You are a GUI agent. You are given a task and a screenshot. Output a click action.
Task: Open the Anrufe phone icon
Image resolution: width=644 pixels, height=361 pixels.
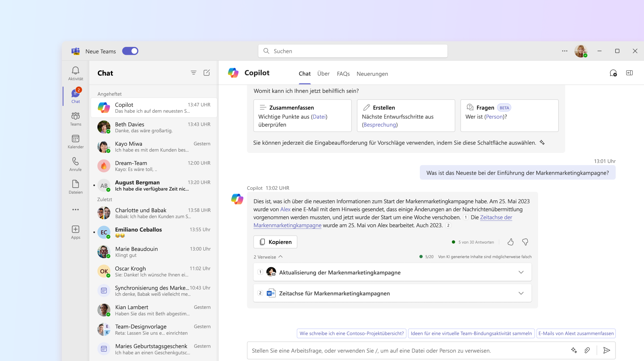75,161
